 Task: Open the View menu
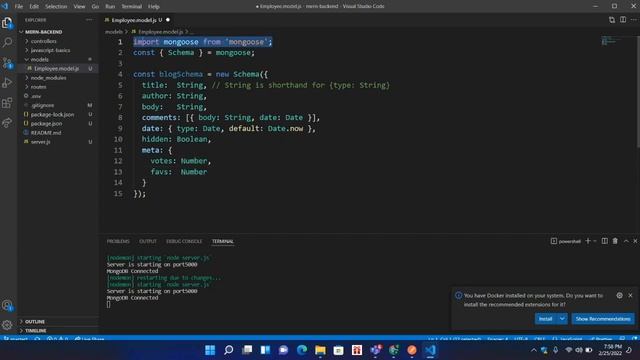coord(79,7)
